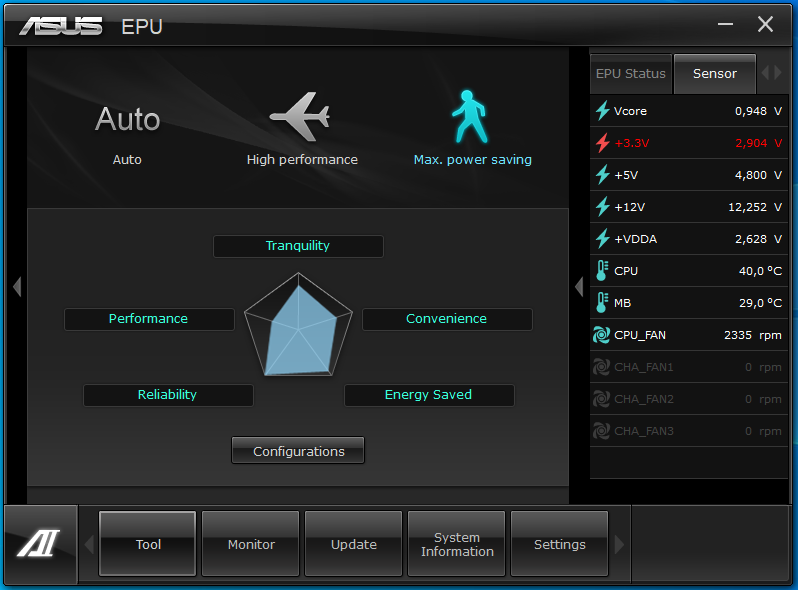Image resolution: width=798 pixels, height=590 pixels.
Task: Select the Max. power saving walking figure
Action: click(x=470, y=117)
